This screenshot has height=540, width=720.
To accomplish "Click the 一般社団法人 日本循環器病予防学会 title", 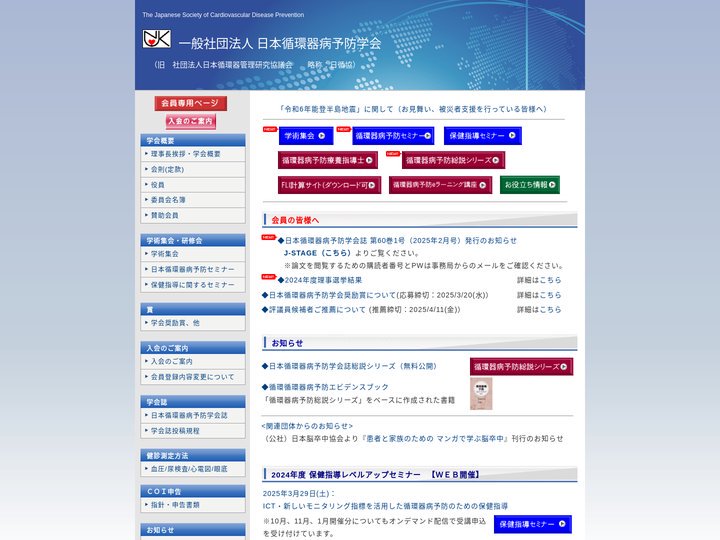I will (280, 44).
